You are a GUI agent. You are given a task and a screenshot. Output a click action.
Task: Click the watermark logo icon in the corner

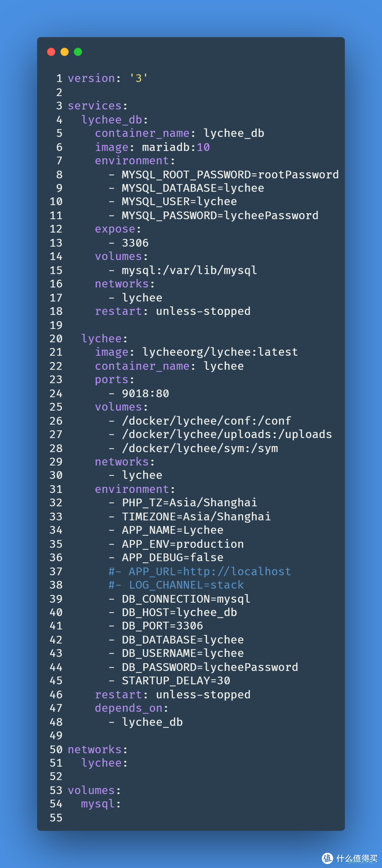[327, 858]
